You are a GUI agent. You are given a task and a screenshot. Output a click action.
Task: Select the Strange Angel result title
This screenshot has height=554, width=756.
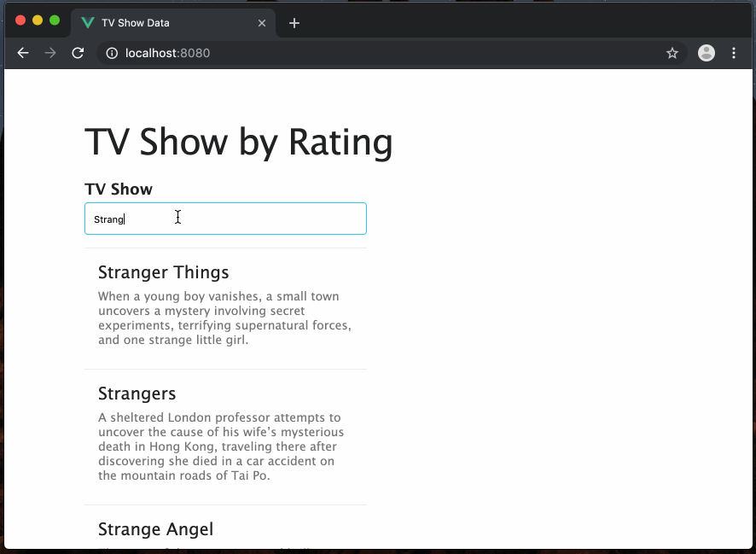click(156, 529)
